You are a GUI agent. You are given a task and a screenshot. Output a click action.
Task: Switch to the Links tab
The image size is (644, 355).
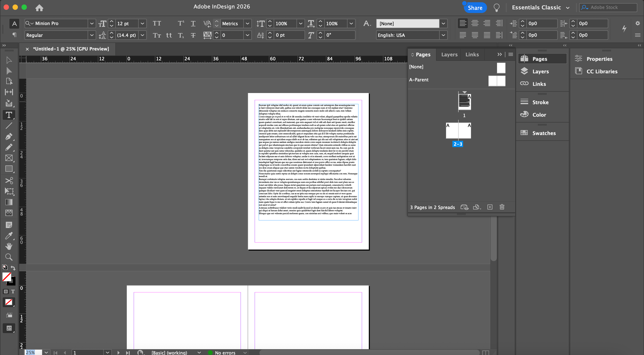tap(472, 55)
